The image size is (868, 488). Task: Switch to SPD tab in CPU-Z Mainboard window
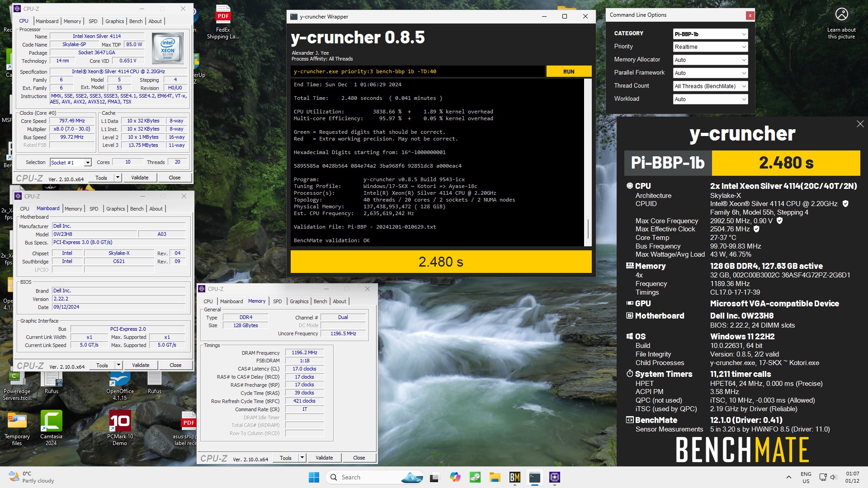coord(94,209)
